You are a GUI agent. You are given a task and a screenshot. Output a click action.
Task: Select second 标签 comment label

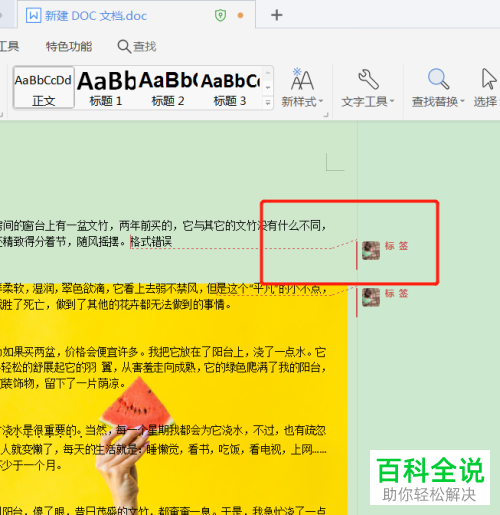click(396, 293)
